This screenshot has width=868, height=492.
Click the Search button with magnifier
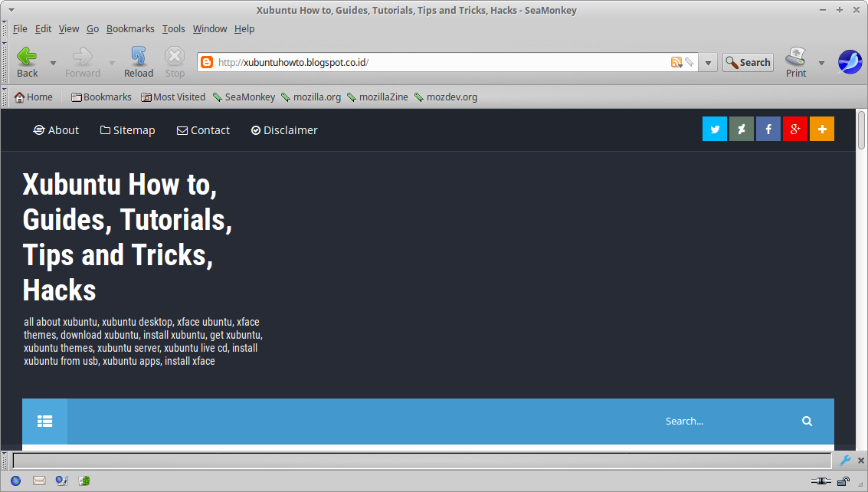click(748, 62)
